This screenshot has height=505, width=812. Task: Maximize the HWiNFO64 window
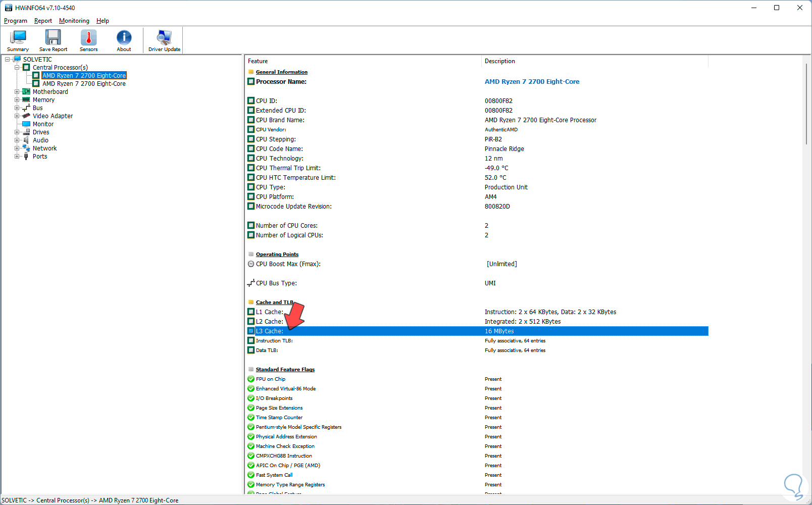pos(777,8)
